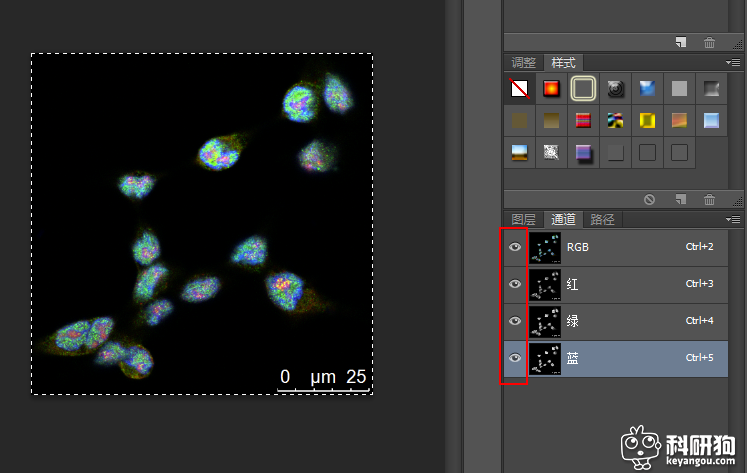Viewport: 747px width, 473px height.
Task: Hide the 绿 (green) channel
Action: click(x=515, y=321)
